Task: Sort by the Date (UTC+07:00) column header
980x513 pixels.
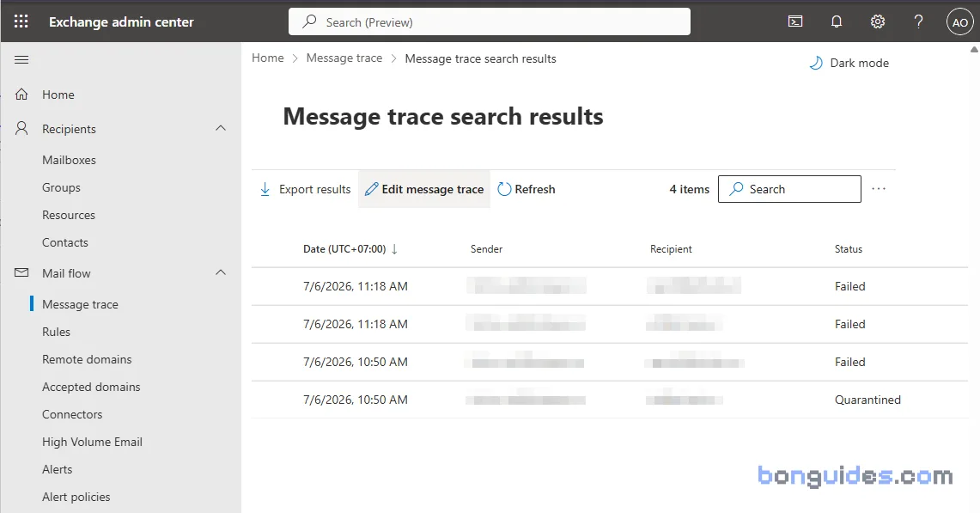Action: tap(344, 249)
